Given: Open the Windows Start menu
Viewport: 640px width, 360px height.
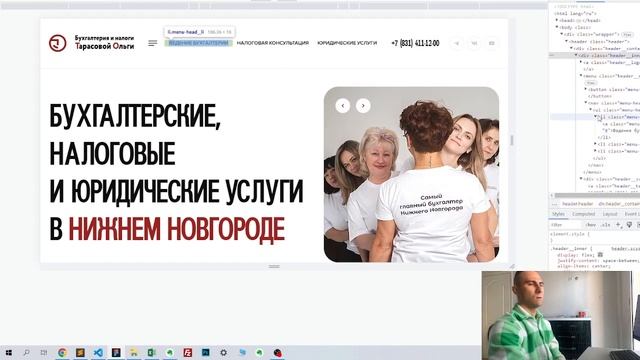Looking at the screenshot, I should [9, 353].
